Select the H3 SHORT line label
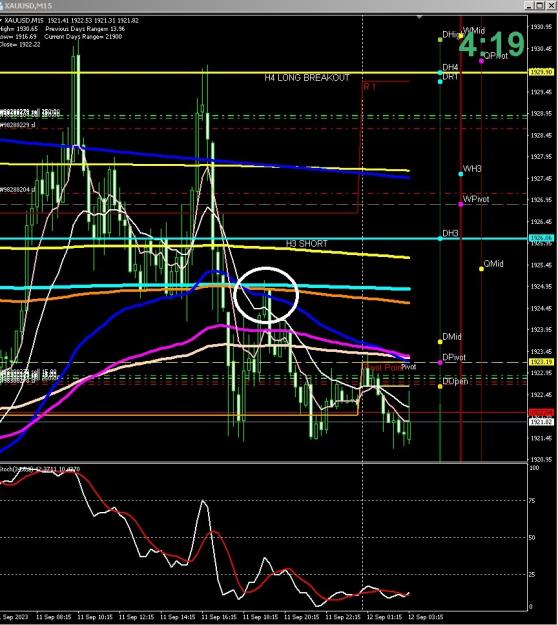Image resolution: width=558 pixels, height=625 pixels. click(x=306, y=243)
